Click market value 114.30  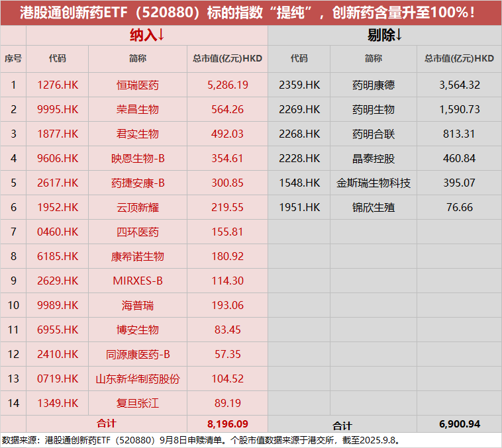pos(228,281)
